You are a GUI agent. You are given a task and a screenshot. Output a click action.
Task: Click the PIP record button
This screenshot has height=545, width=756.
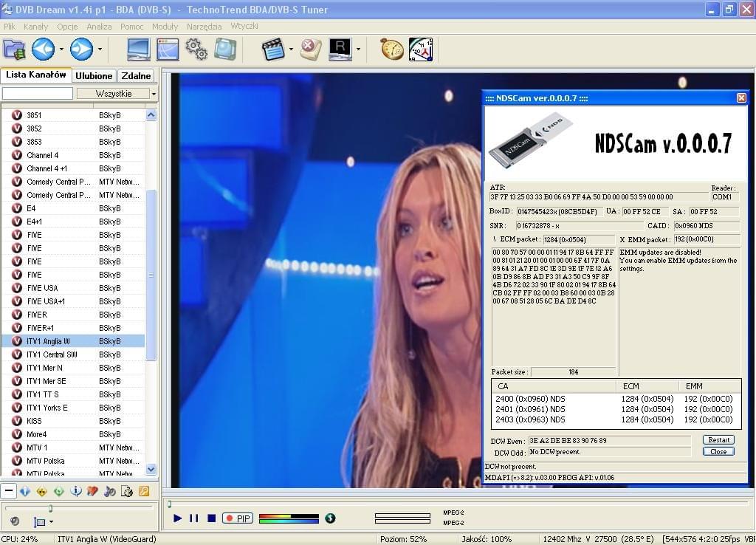(238, 518)
